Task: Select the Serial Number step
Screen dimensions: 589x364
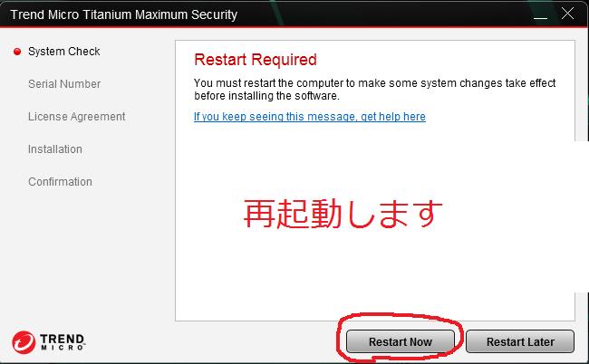Action: pyautogui.click(x=64, y=84)
